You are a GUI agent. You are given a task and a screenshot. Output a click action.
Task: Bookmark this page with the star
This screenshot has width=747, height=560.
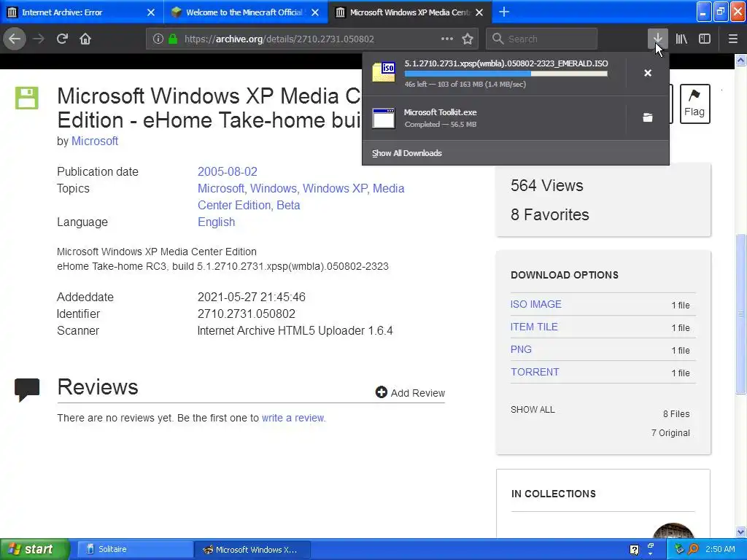pos(468,39)
